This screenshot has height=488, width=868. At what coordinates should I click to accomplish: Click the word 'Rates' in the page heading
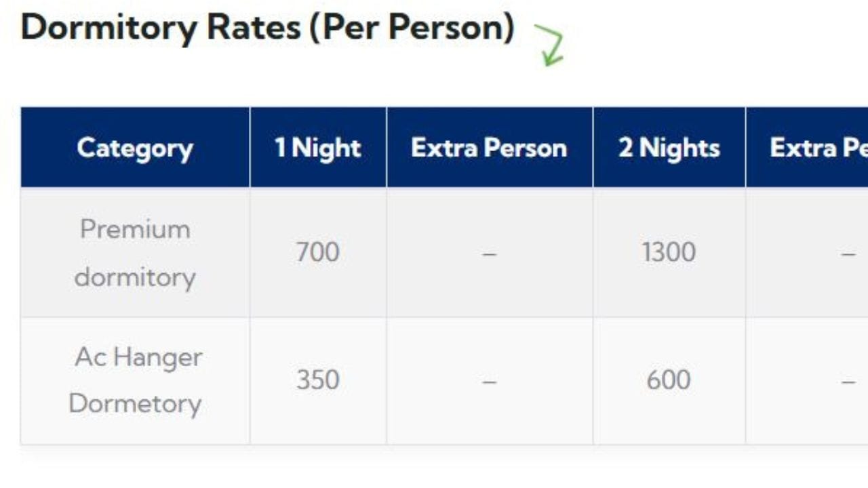[252, 28]
